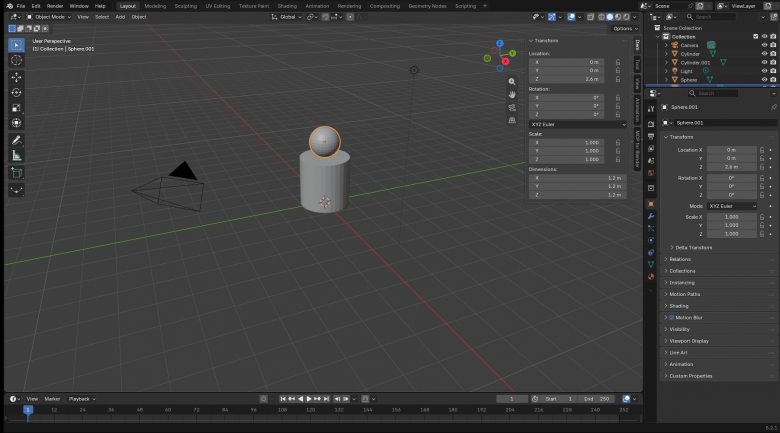Open the Modifiers wrench properties tab

tap(651, 216)
